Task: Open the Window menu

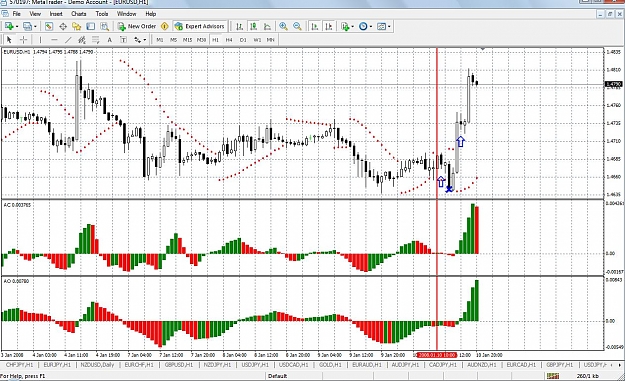Action: 126,14
